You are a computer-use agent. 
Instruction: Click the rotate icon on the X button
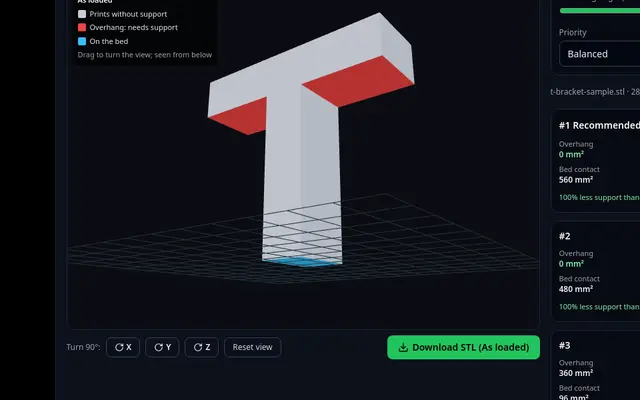tap(119, 347)
